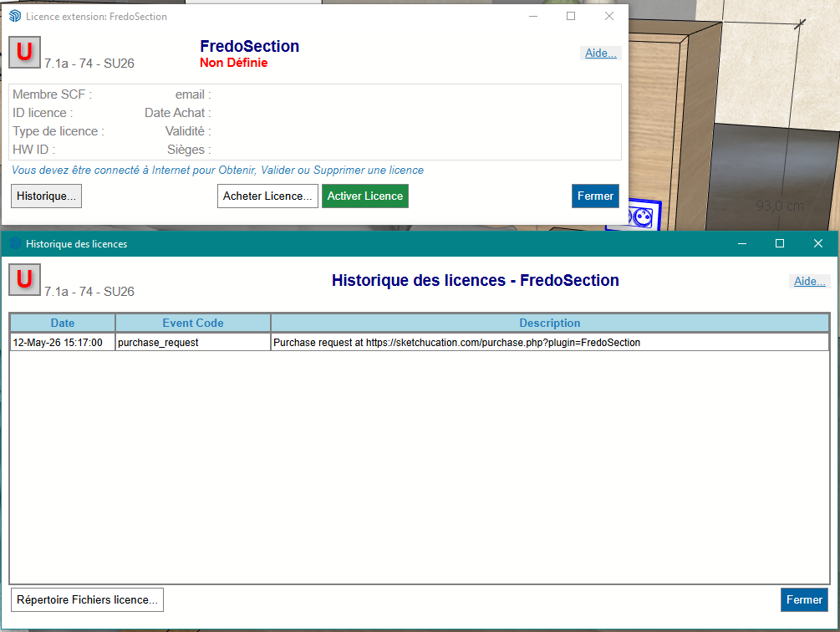
Task: Click the Non Définie status text
Action: point(233,63)
